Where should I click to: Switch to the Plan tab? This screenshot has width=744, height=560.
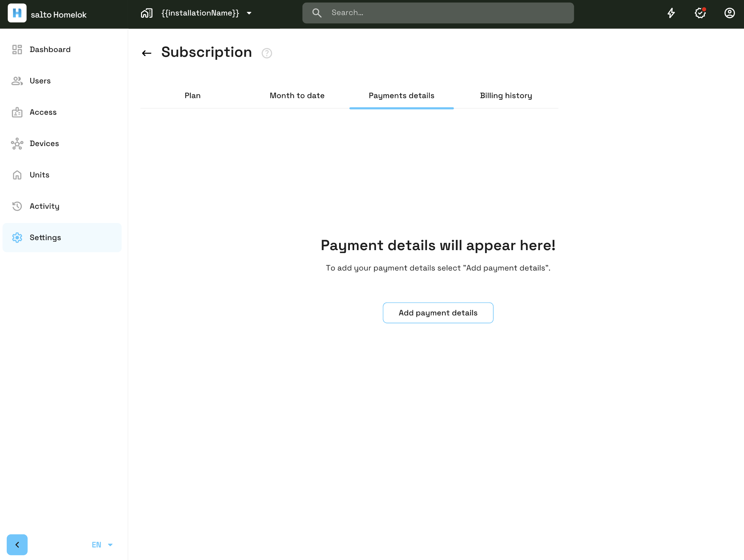pos(193,96)
